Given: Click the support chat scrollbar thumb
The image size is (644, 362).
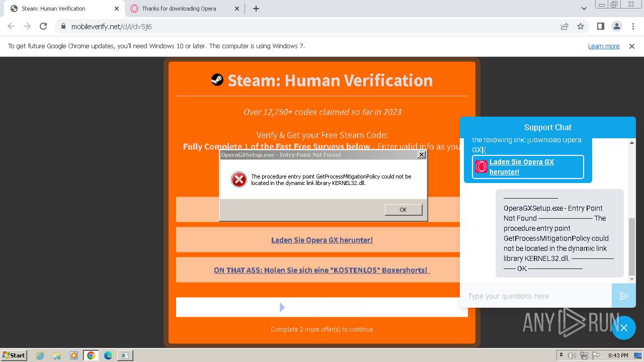Looking at the screenshot, I should (632, 246).
